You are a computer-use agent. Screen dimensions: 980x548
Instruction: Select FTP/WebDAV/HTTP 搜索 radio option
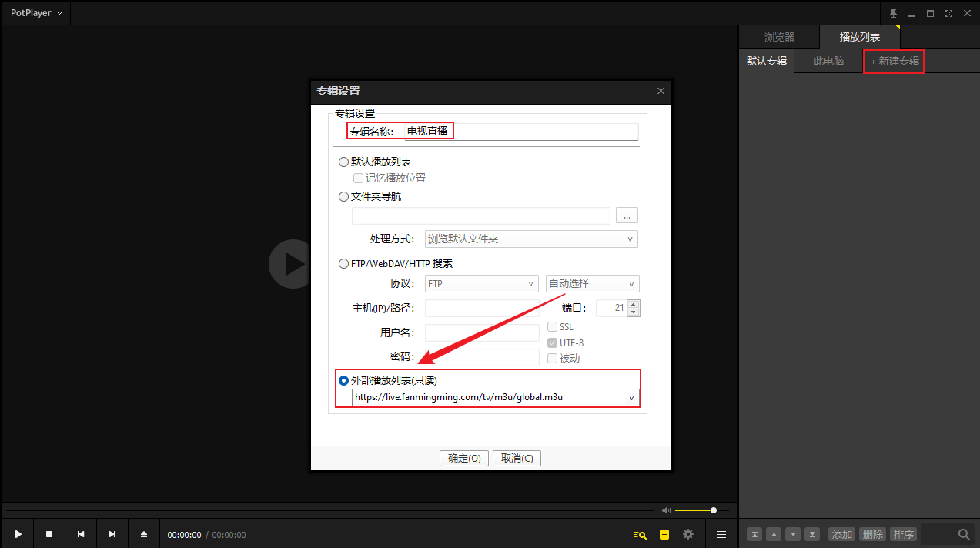pos(396,263)
